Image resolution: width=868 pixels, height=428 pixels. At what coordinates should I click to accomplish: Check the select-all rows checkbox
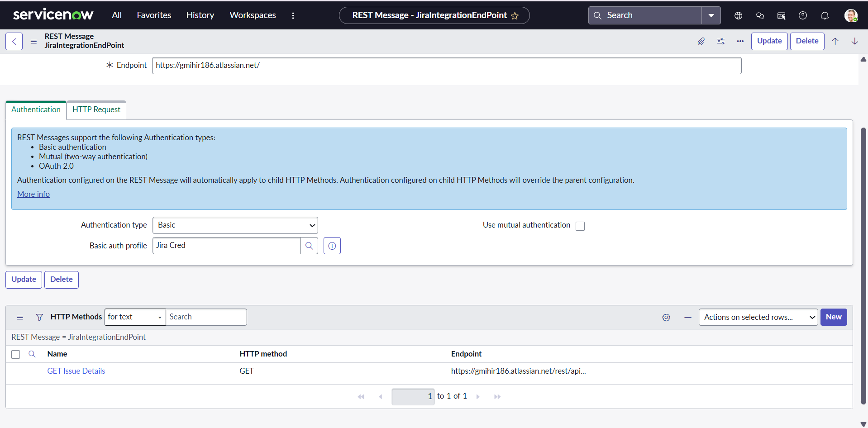(16, 354)
